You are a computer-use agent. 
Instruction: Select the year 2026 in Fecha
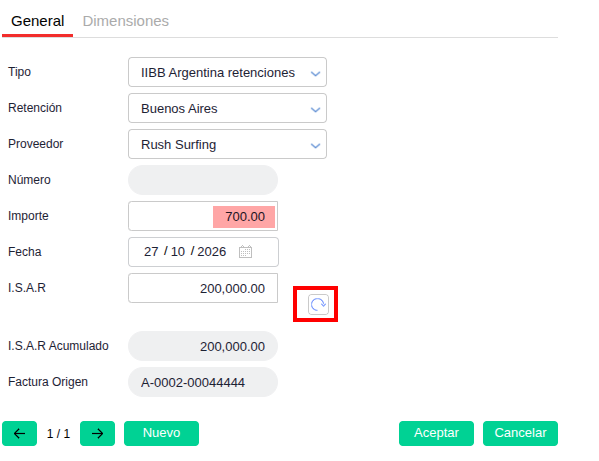click(x=212, y=252)
